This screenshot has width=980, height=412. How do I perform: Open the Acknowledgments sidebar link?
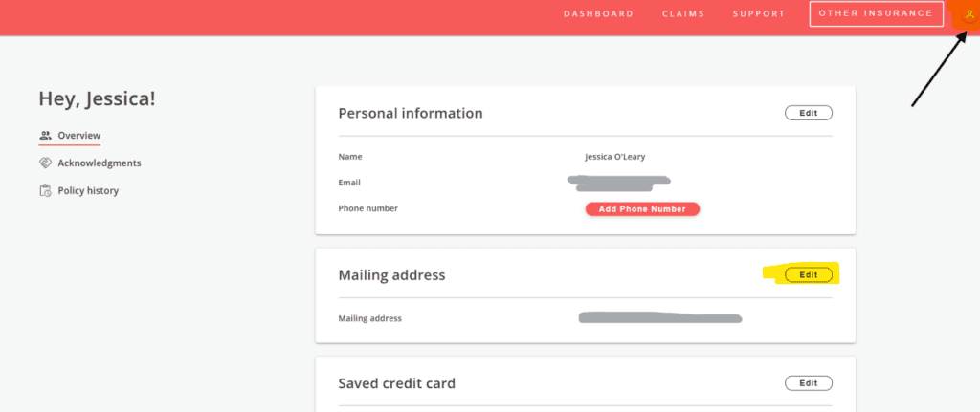tap(100, 163)
